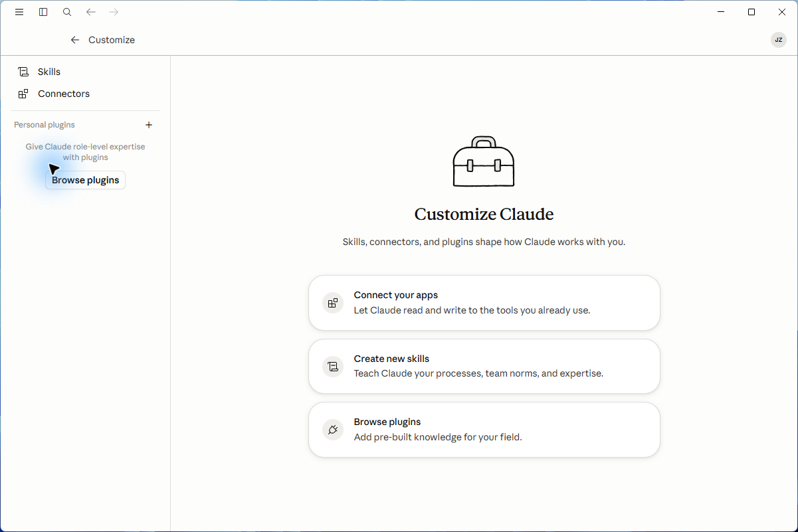
Task: Toggle the sidebar panel icon
Action: click(43, 12)
